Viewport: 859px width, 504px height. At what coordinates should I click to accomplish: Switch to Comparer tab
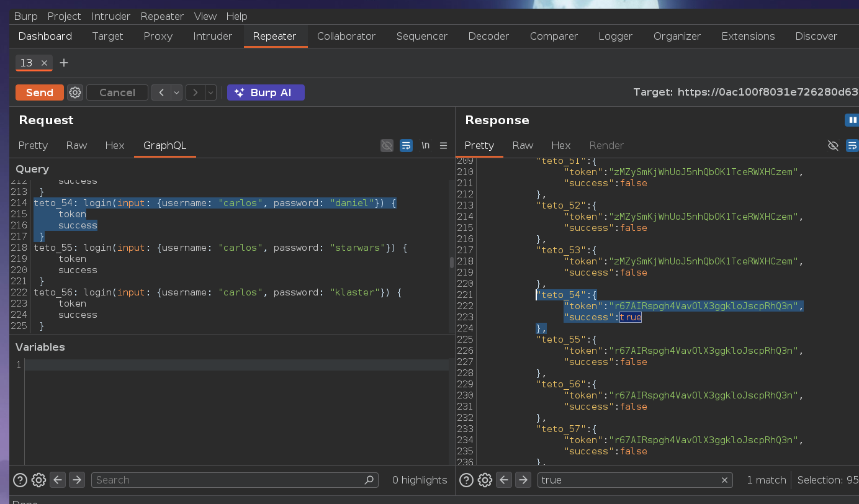(x=554, y=36)
